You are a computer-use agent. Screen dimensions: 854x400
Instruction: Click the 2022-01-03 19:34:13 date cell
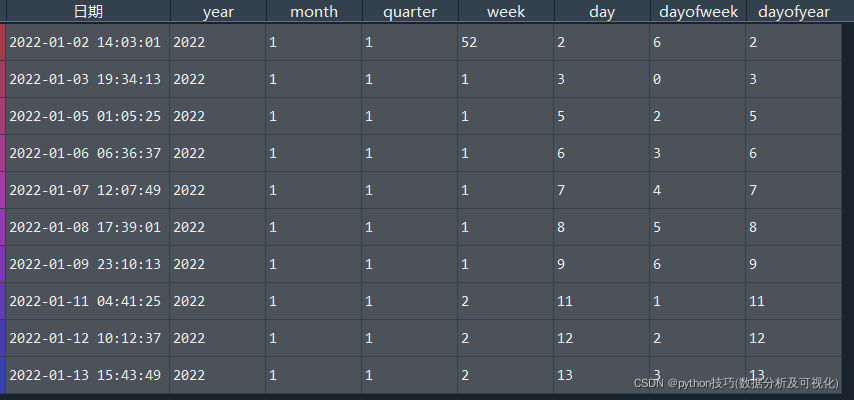pyautogui.click(x=85, y=79)
